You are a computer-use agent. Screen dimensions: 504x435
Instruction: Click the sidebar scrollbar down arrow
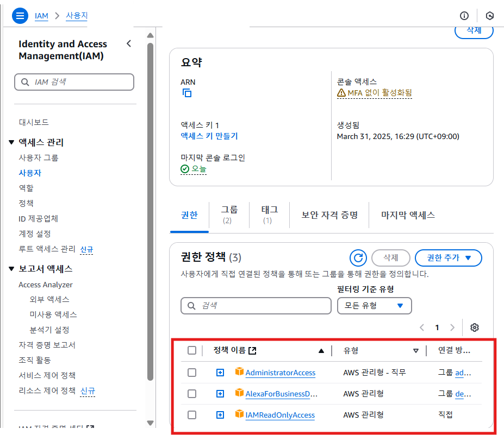(x=150, y=423)
